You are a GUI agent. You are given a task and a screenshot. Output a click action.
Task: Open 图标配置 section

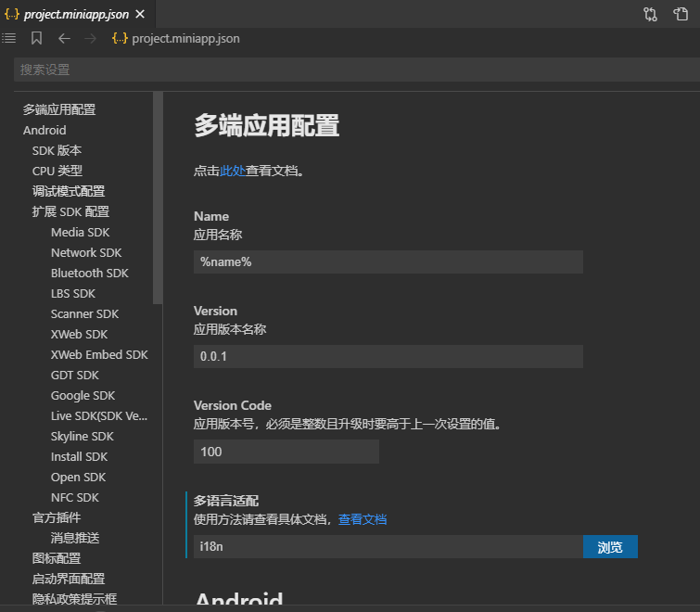click(x=57, y=559)
